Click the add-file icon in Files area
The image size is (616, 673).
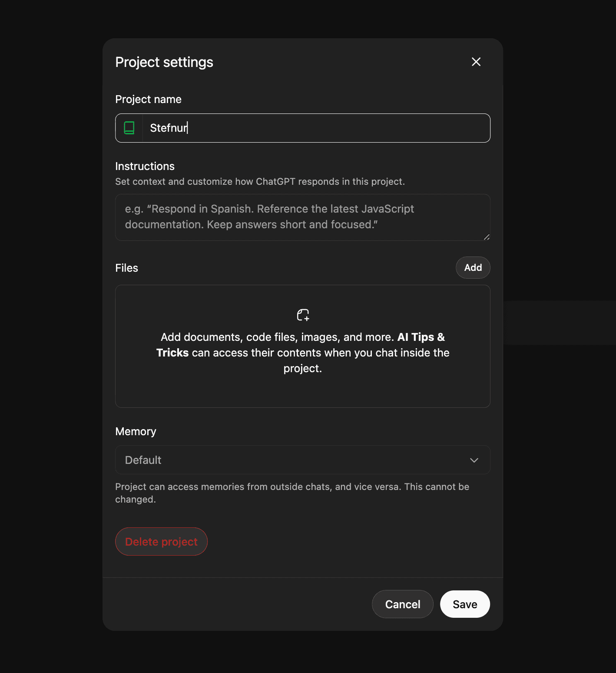point(303,315)
